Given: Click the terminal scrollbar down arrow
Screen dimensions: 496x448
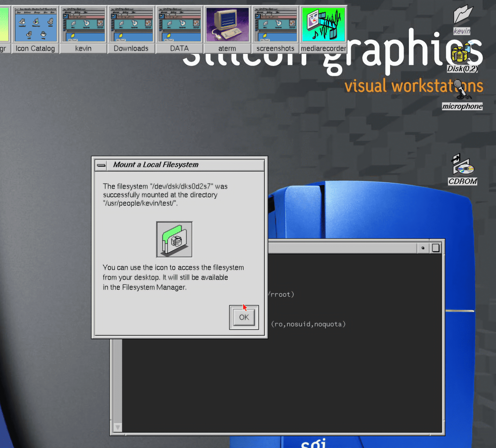Looking at the screenshot, I should coord(117,427).
